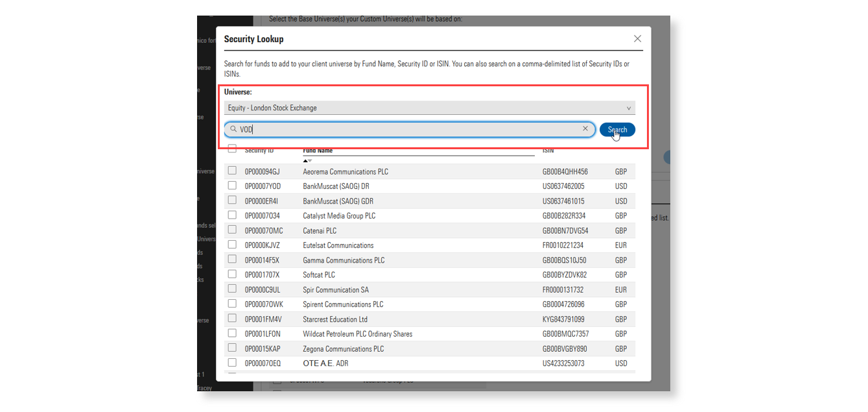
Task: Click the Wildcat Petroleum PLC Ordinary Shares entry
Action: coord(357,334)
